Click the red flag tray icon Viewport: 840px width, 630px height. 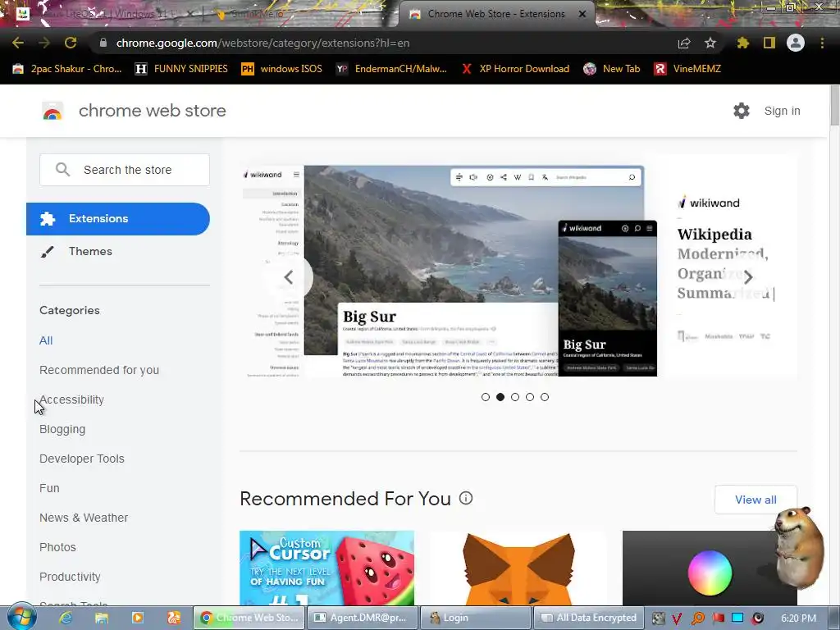(719, 619)
